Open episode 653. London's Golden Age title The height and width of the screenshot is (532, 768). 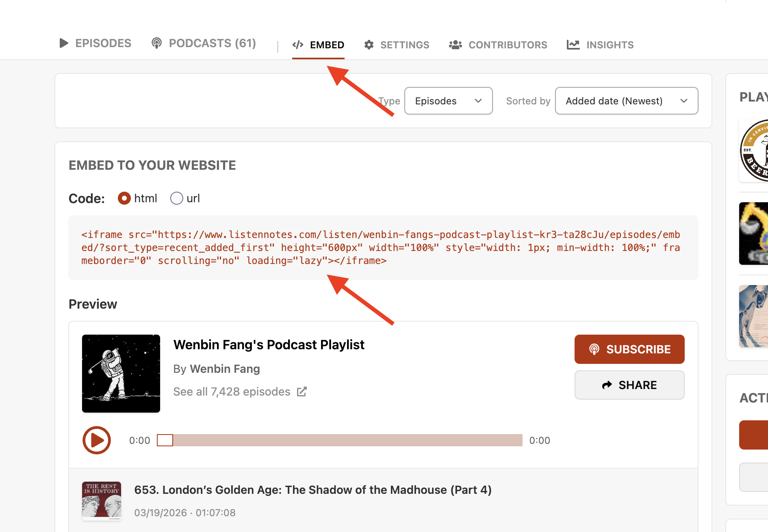313,490
